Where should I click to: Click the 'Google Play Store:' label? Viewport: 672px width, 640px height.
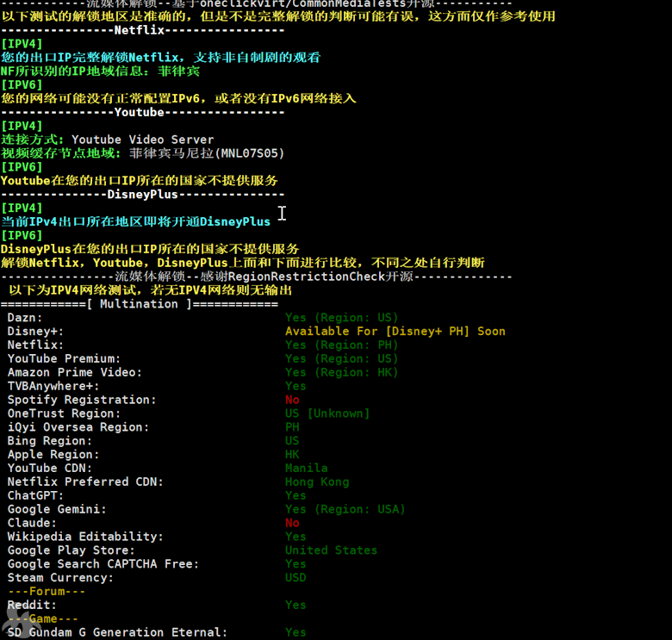[72, 550]
